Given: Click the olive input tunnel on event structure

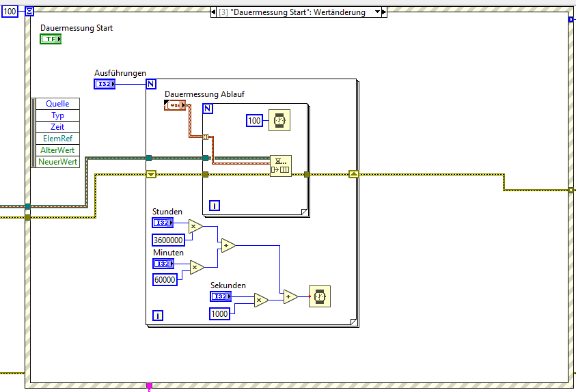Looking at the screenshot, I should tap(27, 218).
